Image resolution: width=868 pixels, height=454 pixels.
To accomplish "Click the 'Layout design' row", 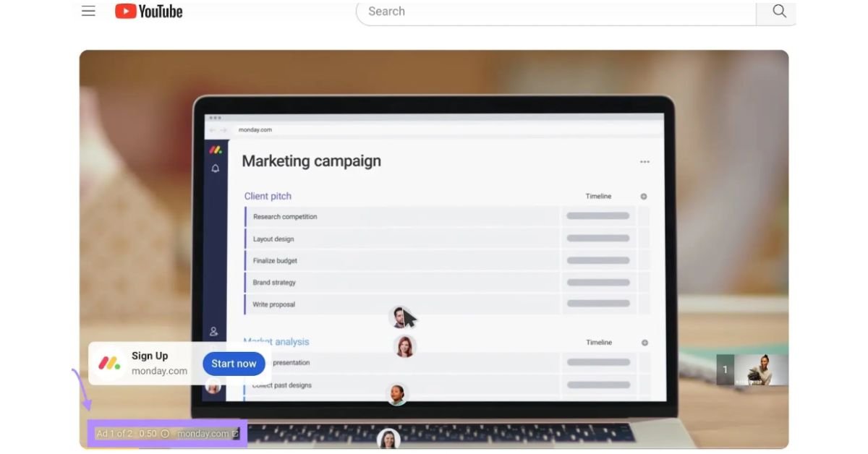I will point(402,239).
